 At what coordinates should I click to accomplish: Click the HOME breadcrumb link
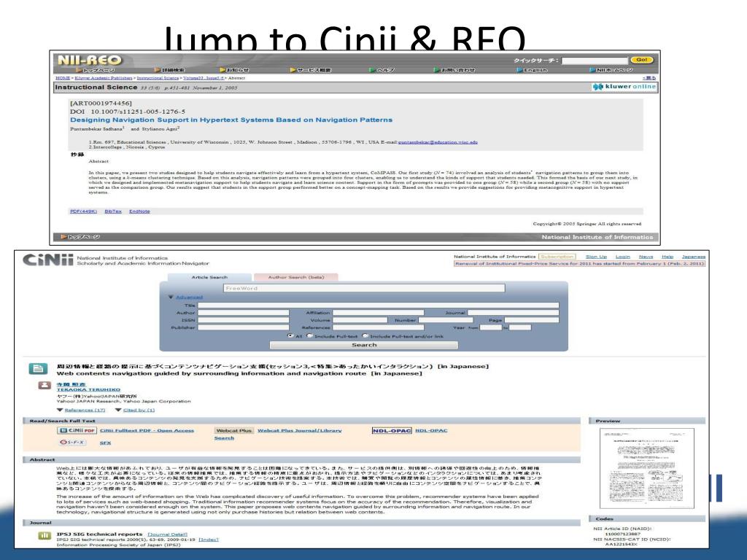[x=63, y=78]
